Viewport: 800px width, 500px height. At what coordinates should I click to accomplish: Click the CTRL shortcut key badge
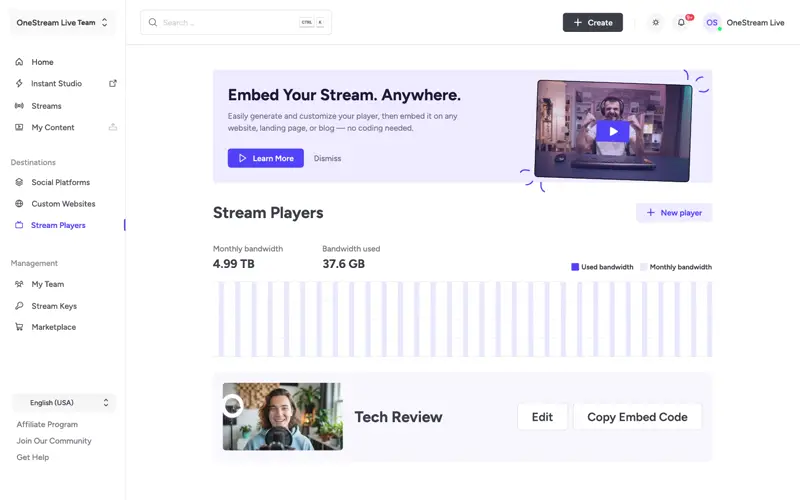pos(307,22)
